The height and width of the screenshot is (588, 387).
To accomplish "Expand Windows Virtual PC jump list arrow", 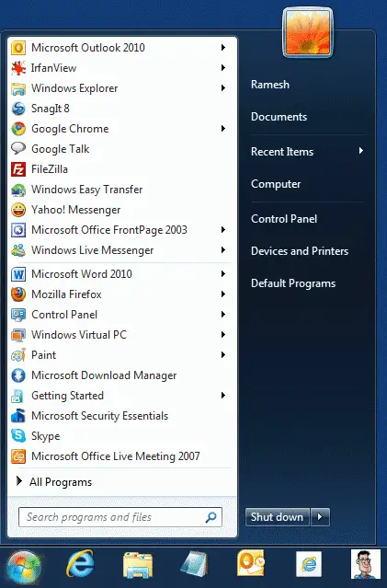I will pyautogui.click(x=223, y=335).
